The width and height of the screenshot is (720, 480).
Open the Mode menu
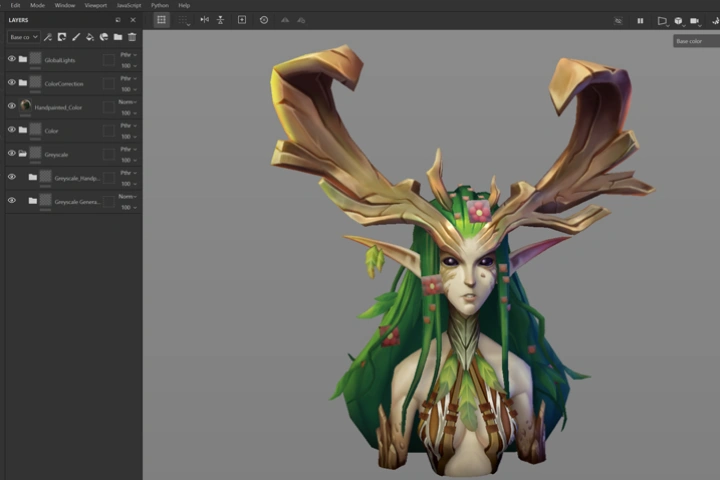pyautogui.click(x=37, y=6)
